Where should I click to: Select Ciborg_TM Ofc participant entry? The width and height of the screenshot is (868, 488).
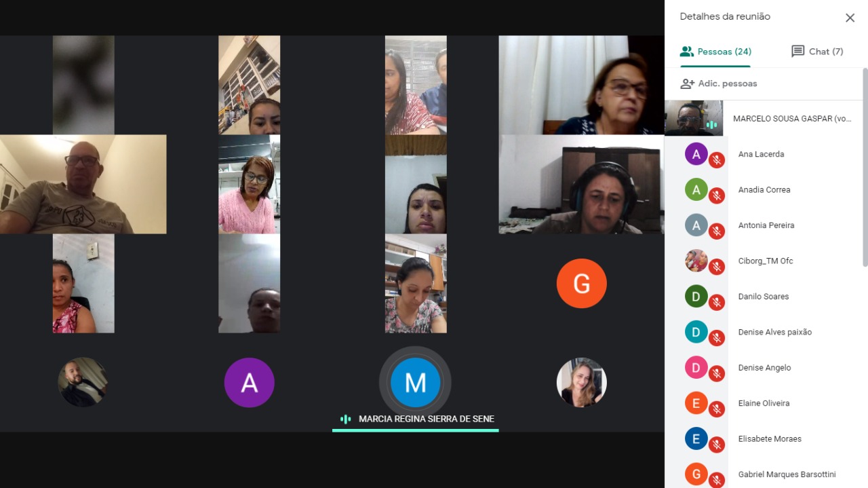point(764,261)
